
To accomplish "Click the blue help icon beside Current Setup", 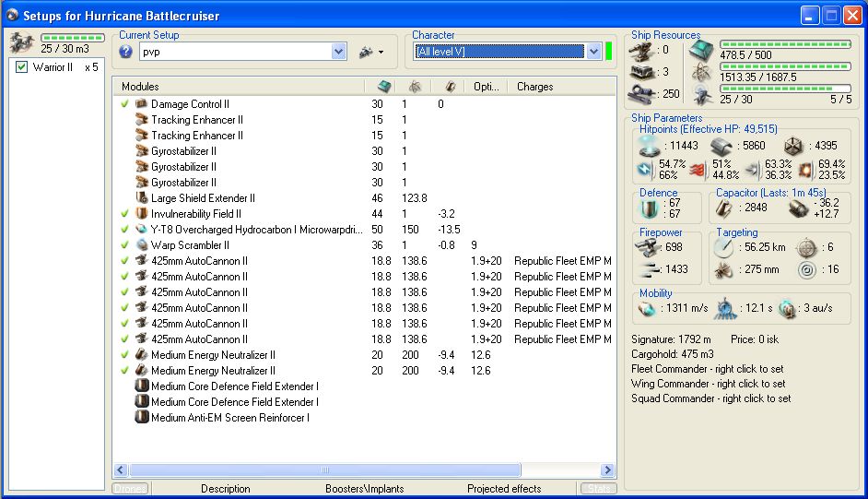I will click(x=125, y=52).
